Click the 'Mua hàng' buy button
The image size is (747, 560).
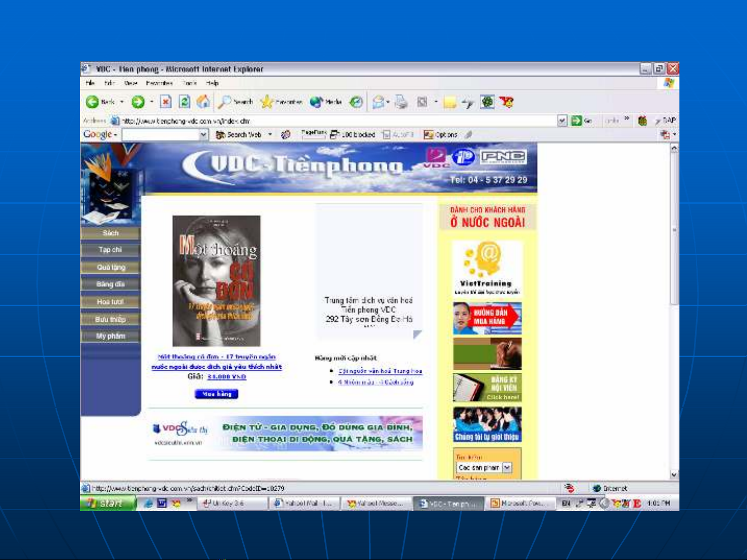(x=216, y=394)
